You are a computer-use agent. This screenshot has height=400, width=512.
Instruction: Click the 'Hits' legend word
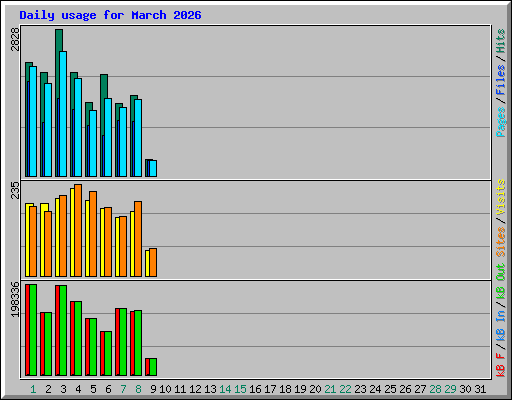point(501,41)
